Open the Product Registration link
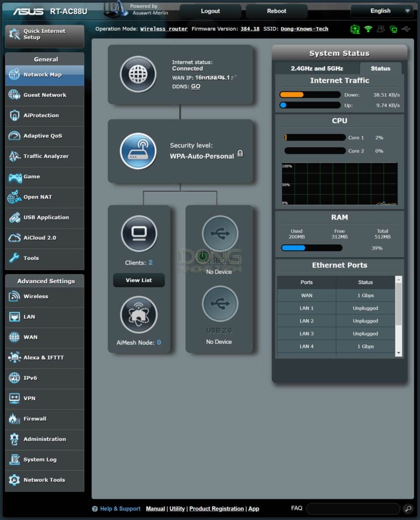 [217, 509]
